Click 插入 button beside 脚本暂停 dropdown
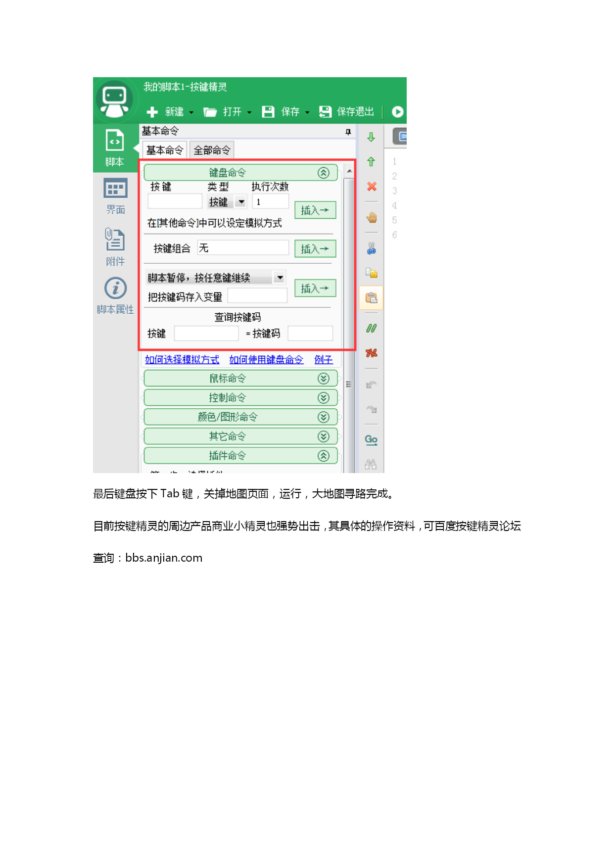This screenshot has width=614, height=868. click(x=315, y=289)
